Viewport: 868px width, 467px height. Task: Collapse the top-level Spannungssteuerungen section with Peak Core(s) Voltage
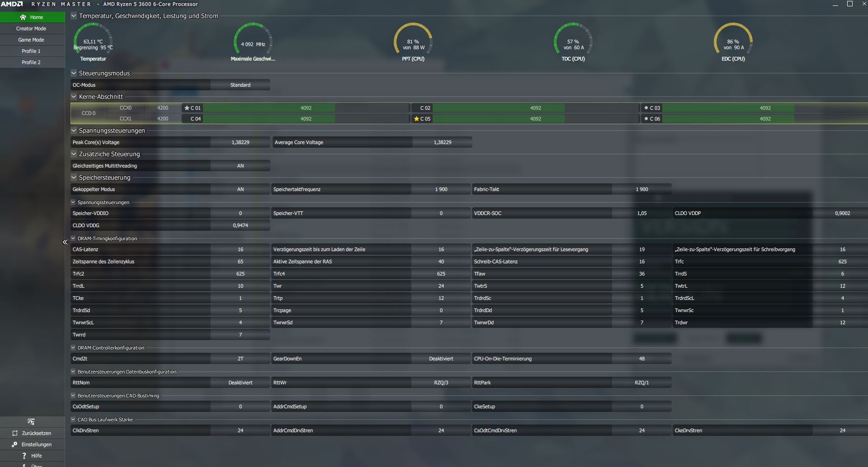[x=74, y=130]
